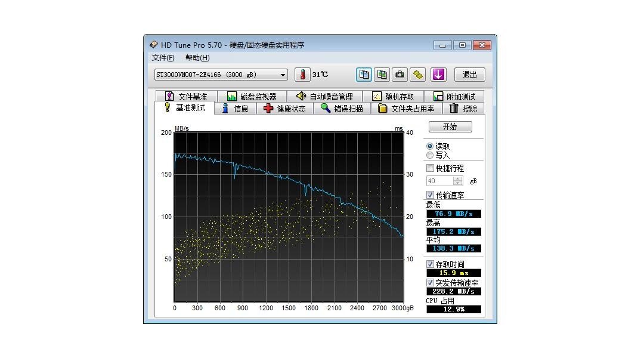This screenshot has height=358, width=644.
Task: Open options via yellow gears icon
Action: coord(417,75)
